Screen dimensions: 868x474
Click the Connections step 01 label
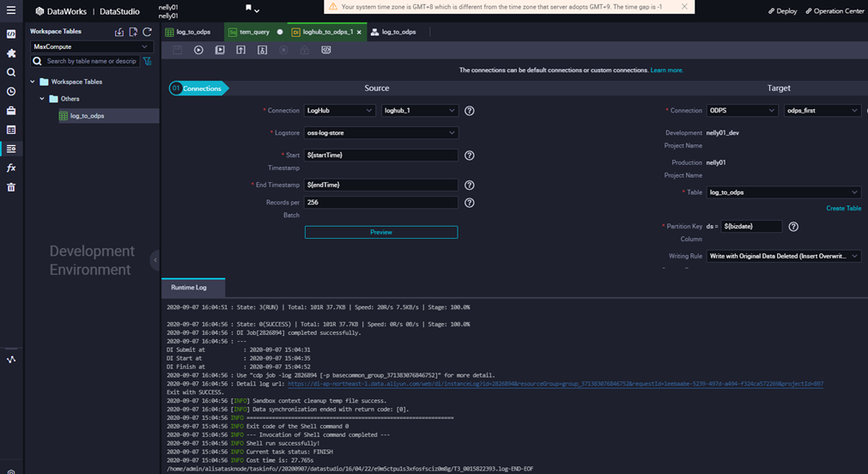pos(198,88)
